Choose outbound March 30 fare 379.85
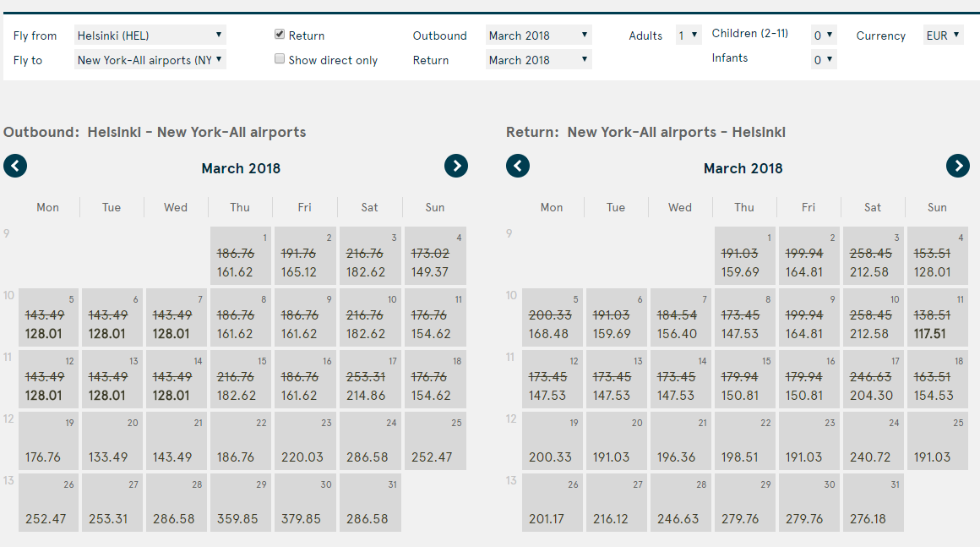 (x=305, y=503)
